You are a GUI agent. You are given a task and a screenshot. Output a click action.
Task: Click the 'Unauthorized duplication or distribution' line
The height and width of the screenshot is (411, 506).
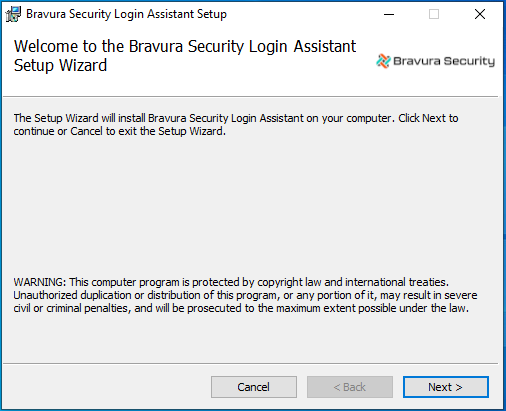(245, 295)
